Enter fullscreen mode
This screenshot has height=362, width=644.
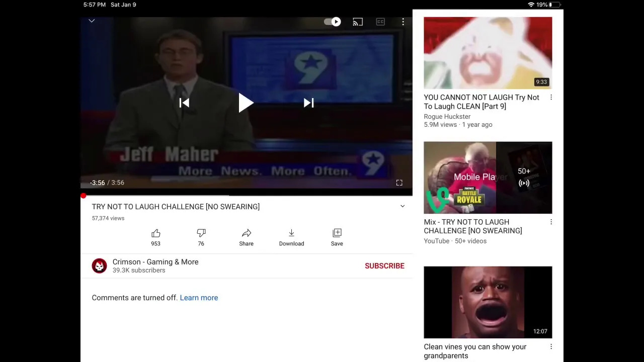[399, 183]
